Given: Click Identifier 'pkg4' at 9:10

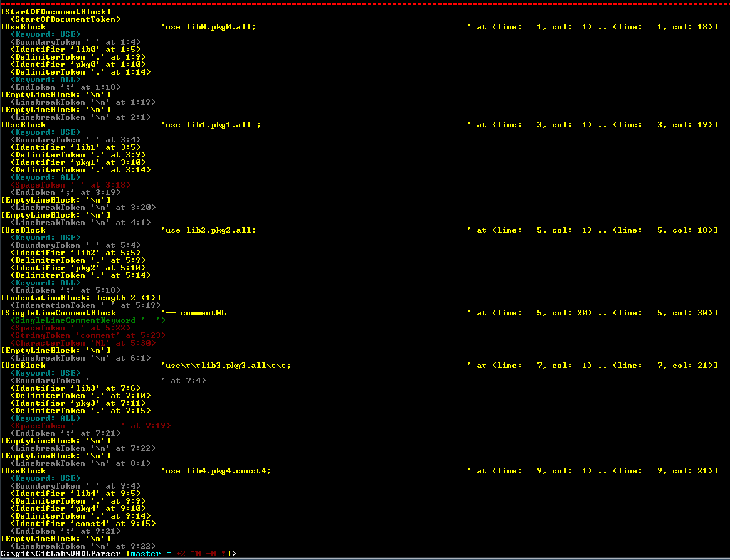Looking at the screenshot, I should (78, 509).
